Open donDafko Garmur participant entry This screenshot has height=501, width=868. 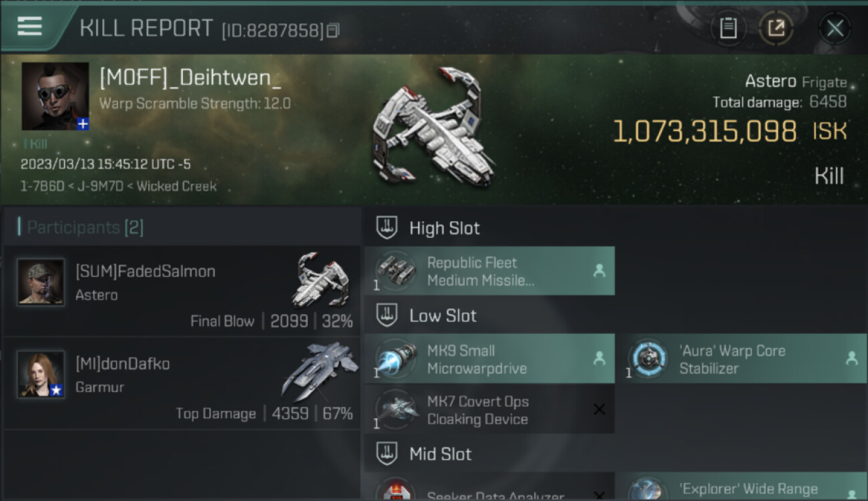pyautogui.click(x=182, y=383)
